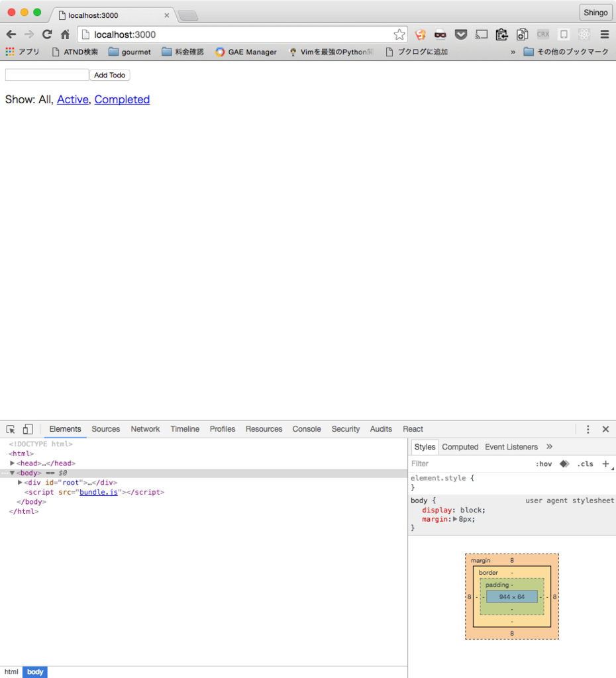The image size is (616, 678).
Task: Switch to the Network tab
Action: tap(145, 429)
